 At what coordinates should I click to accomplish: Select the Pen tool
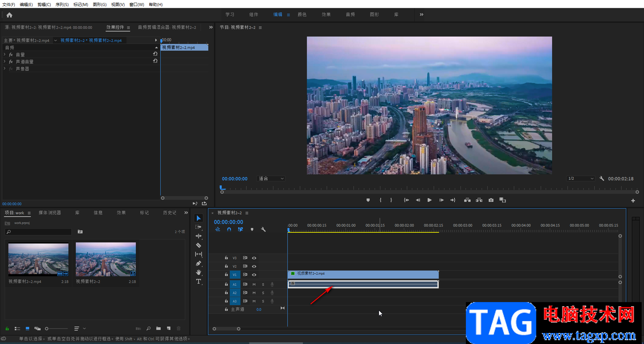click(x=199, y=263)
